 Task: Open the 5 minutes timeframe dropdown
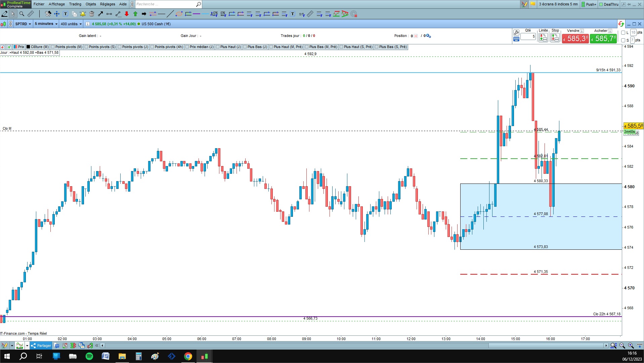[x=46, y=24]
